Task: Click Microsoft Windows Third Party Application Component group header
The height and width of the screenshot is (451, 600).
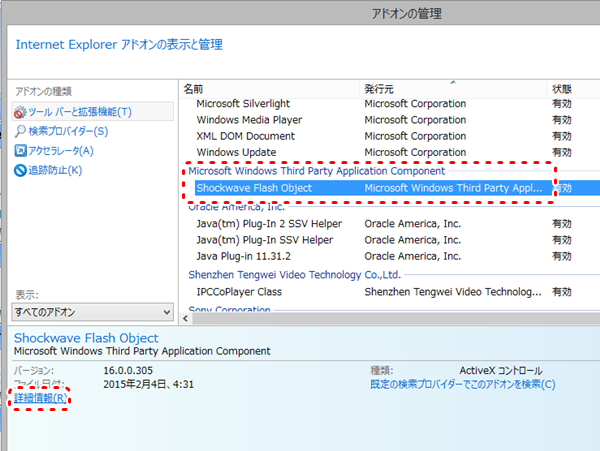Action: coord(316,171)
